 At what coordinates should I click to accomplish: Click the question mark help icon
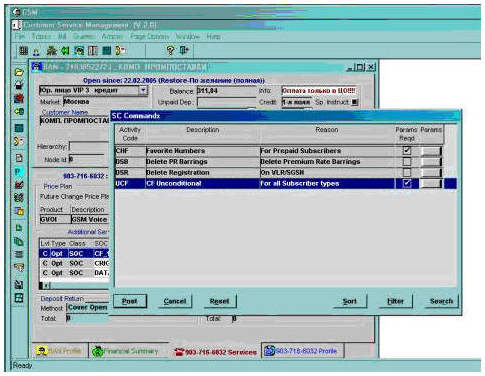(170, 50)
